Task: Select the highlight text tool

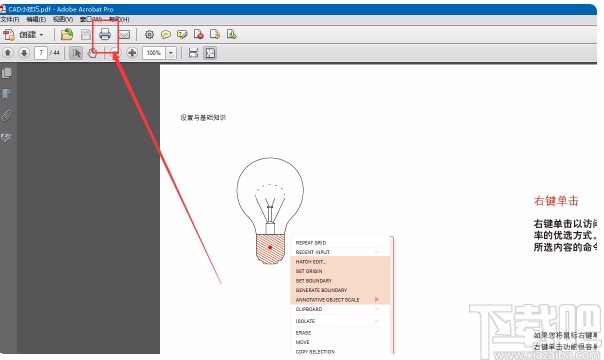Action: tap(182, 35)
